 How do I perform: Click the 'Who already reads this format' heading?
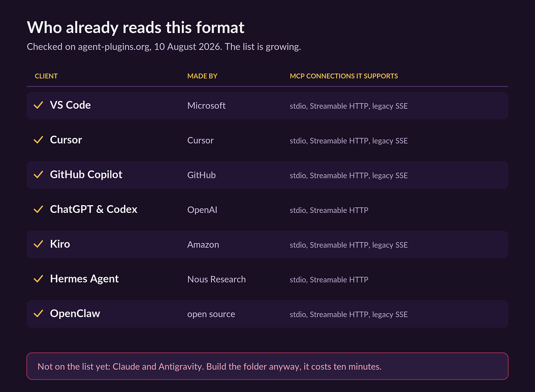coord(136,28)
